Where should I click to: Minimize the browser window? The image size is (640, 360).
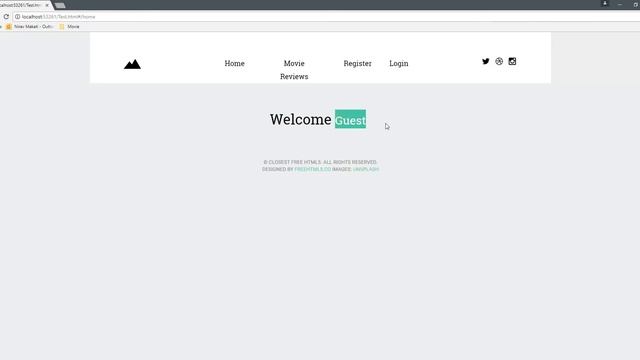pos(620,4)
